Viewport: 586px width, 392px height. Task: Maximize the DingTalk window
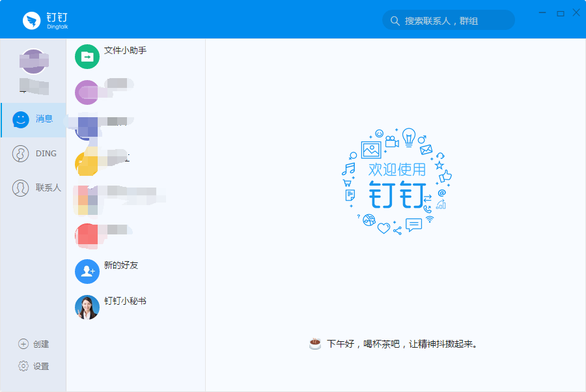click(560, 13)
